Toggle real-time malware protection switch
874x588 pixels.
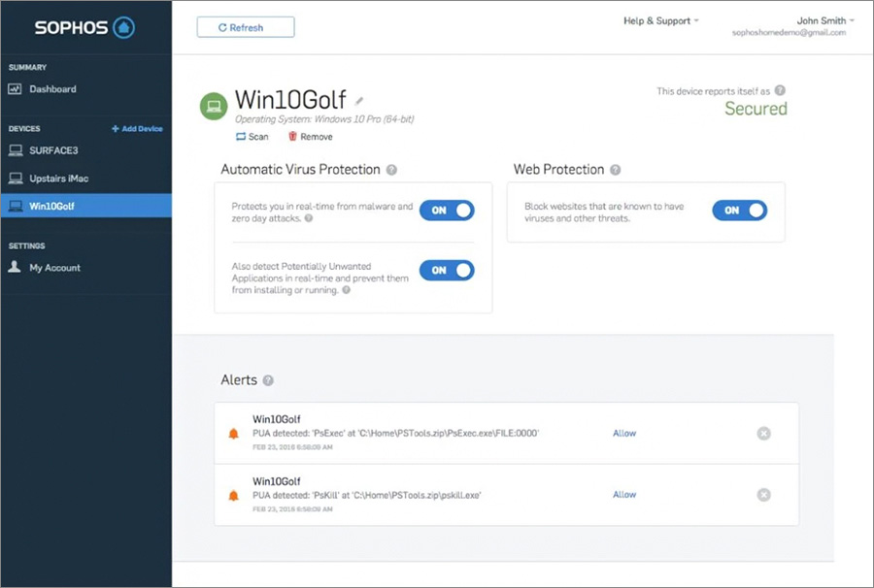447,211
